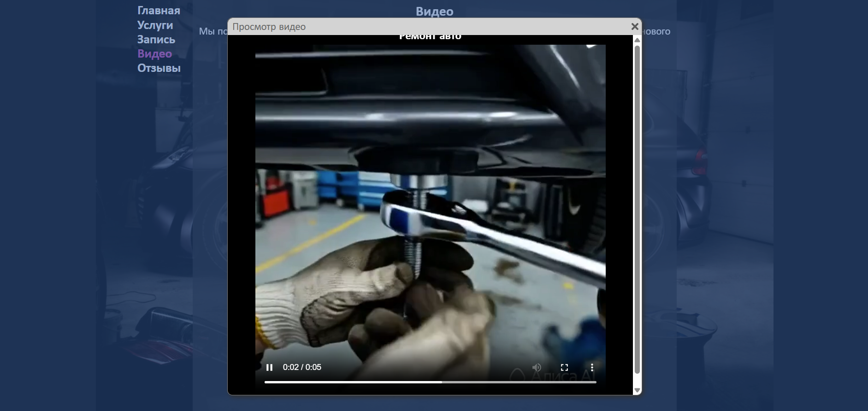Seek along the video progress bar
Screen dimensions: 868x411
[x=431, y=382]
